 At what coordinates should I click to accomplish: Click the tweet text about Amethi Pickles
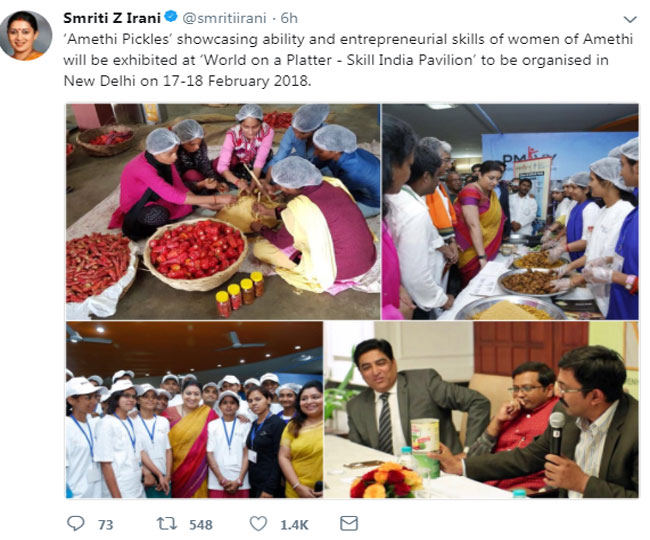click(348, 60)
